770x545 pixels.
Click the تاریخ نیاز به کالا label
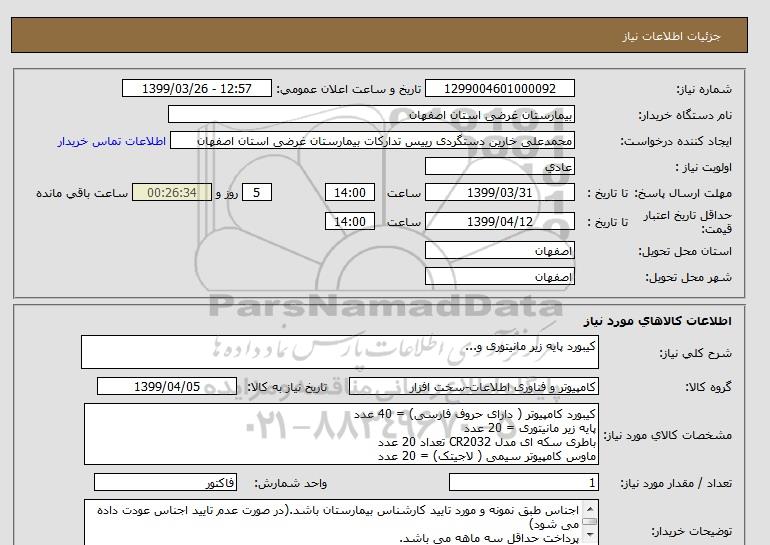pos(287,387)
